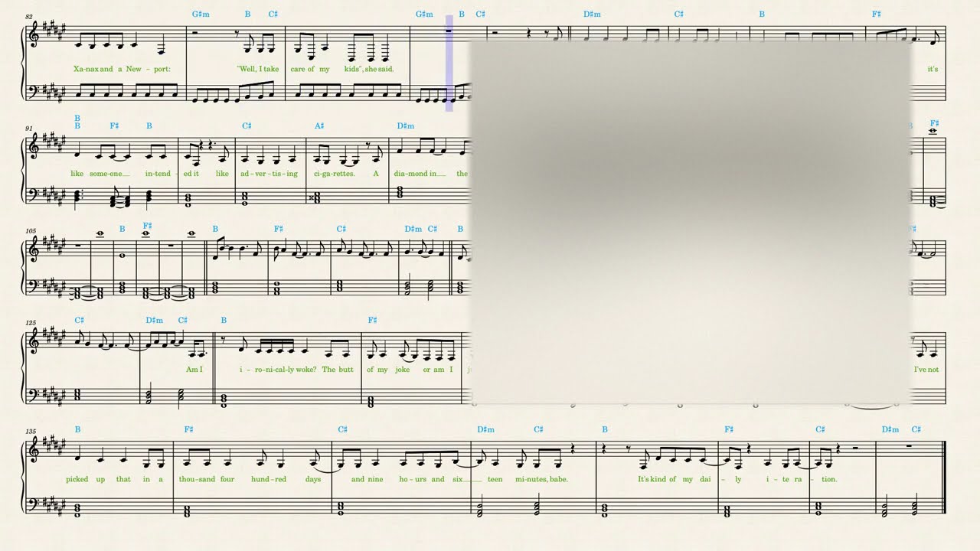Select the lyric "woke?"
The image size is (980, 551).
308,370
